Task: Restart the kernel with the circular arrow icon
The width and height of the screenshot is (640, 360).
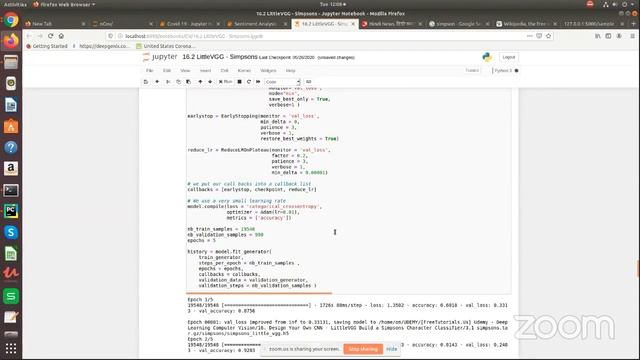Action: click(x=249, y=82)
